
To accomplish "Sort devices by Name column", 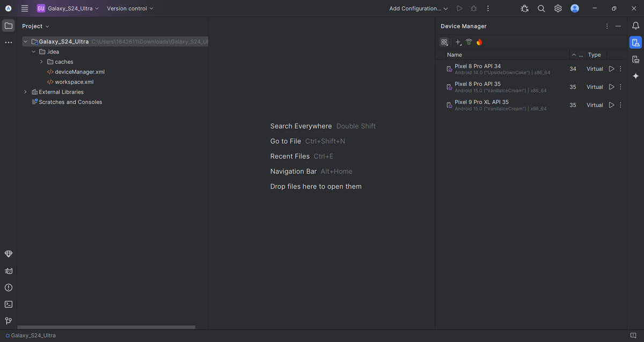I will pyautogui.click(x=454, y=55).
